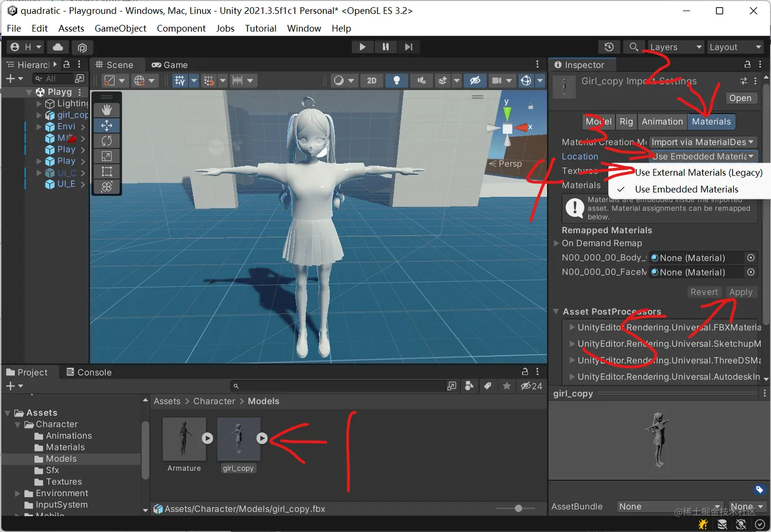Screen dimensions: 771x532
Task: Expand the On Demand Remap section
Action: pyautogui.click(x=557, y=243)
